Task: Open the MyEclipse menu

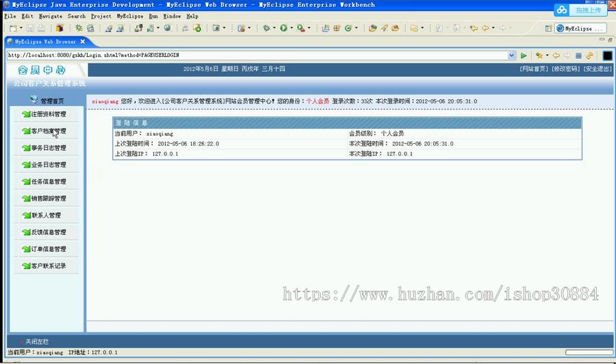Action: point(129,16)
